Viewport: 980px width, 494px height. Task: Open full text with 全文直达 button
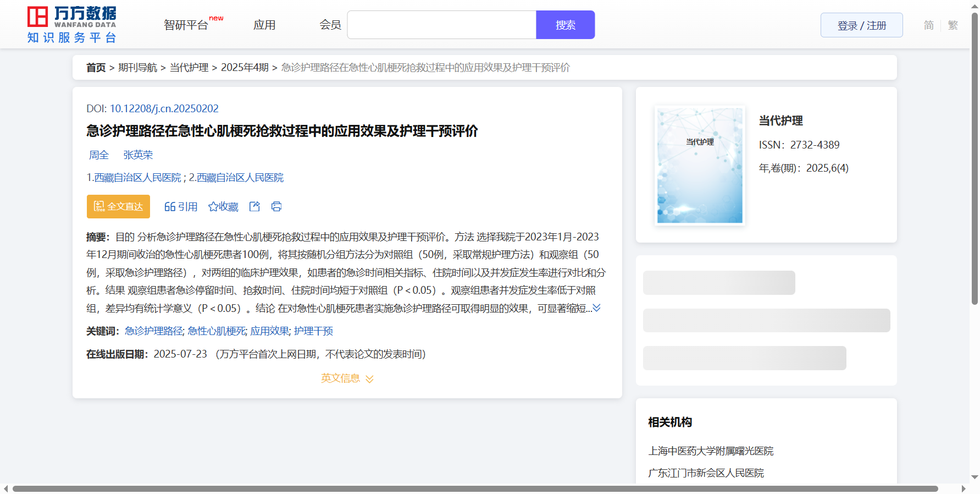click(x=118, y=206)
